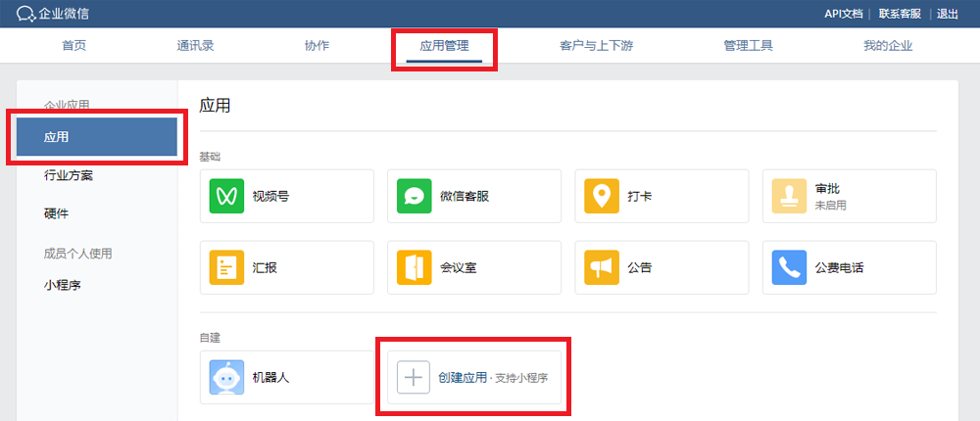This screenshot has width=980, height=421.
Task: Click the plus icon to create app
Action: (x=414, y=377)
